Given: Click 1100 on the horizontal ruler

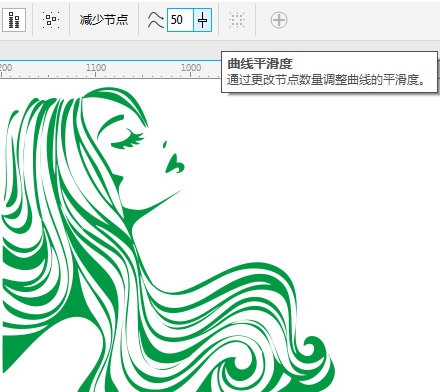Looking at the screenshot, I should pos(96,68).
